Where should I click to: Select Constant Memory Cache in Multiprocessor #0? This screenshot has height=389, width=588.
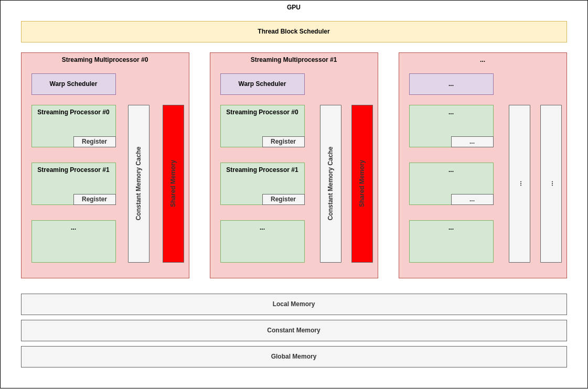click(138, 183)
